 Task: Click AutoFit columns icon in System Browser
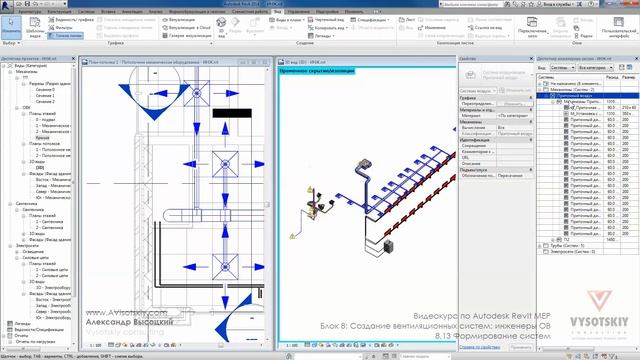coord(622,68)
